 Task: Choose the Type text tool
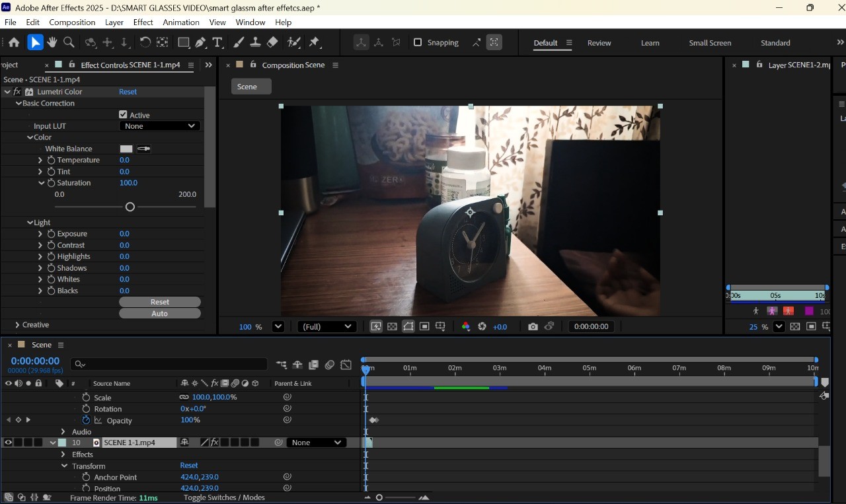coord(217,42)
